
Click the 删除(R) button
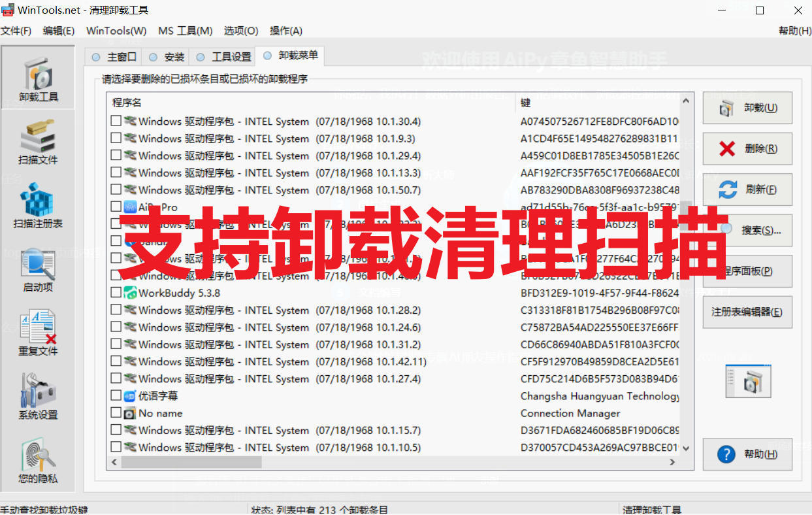[x=748, y=148]
